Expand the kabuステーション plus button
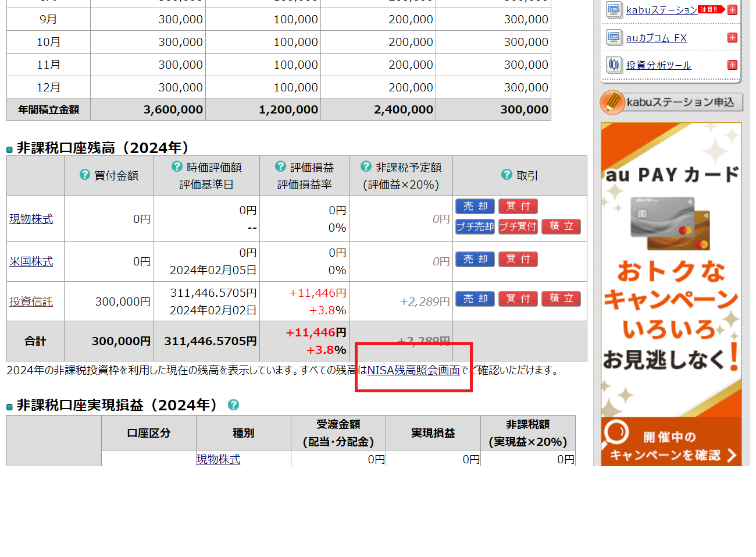 coord(732,10)
